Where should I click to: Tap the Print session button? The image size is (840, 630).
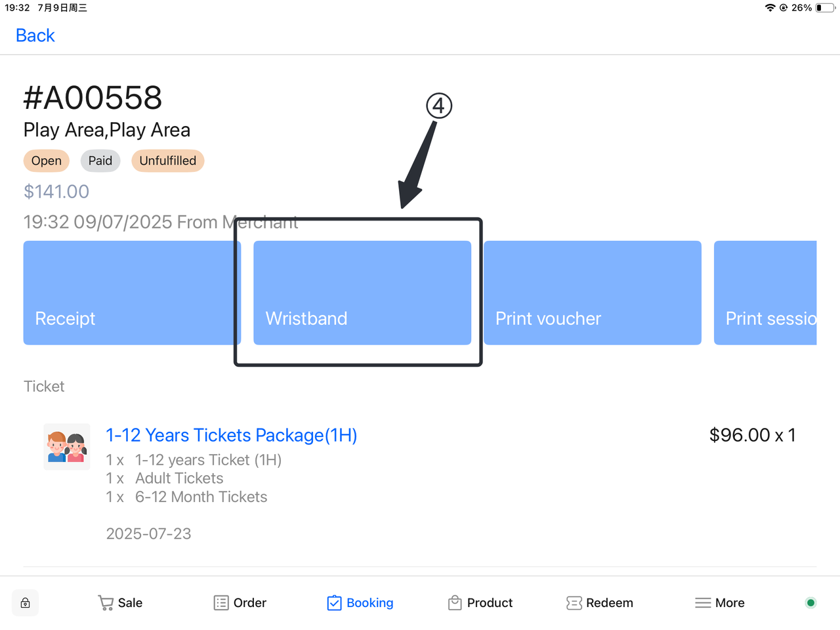click(765, 293)
